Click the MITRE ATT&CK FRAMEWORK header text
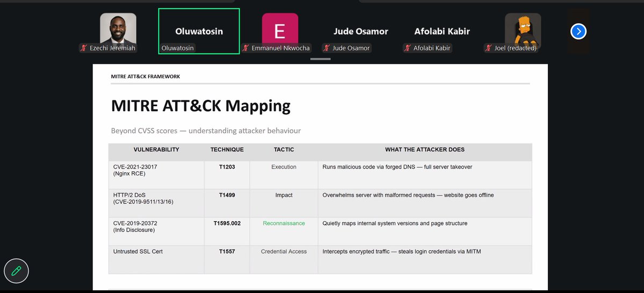This screenshot has width=644, height=293. pyautogui.click(x=146, y=76)
